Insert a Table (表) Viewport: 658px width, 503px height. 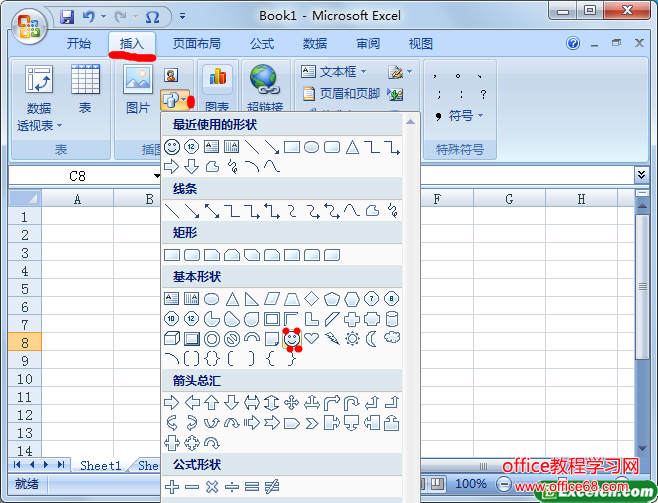pos(85,89)
